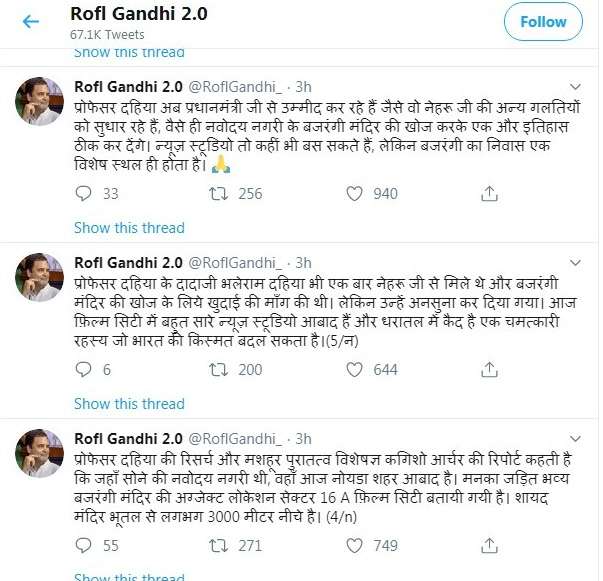Show this thread under 940-like tweet
The width and height of the screenshot is (603, 581).
[x=129, y=228]
